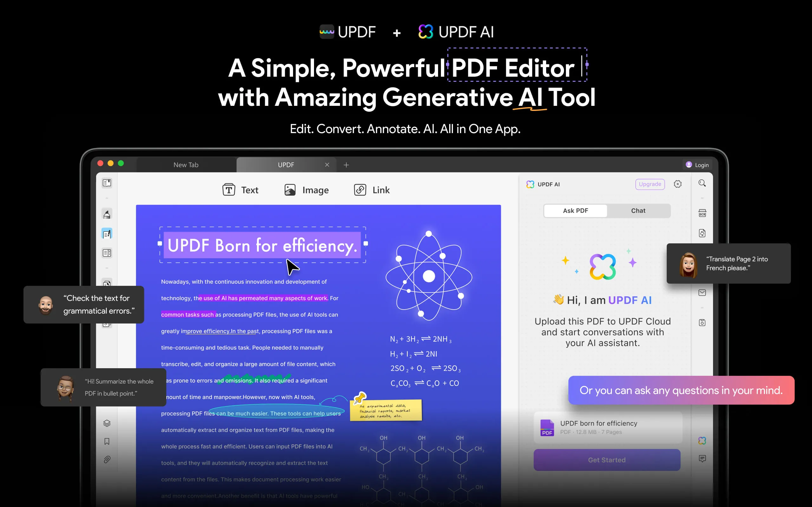Expand the New Tab browser tab
Screen dimensions: 812x507
185,164
